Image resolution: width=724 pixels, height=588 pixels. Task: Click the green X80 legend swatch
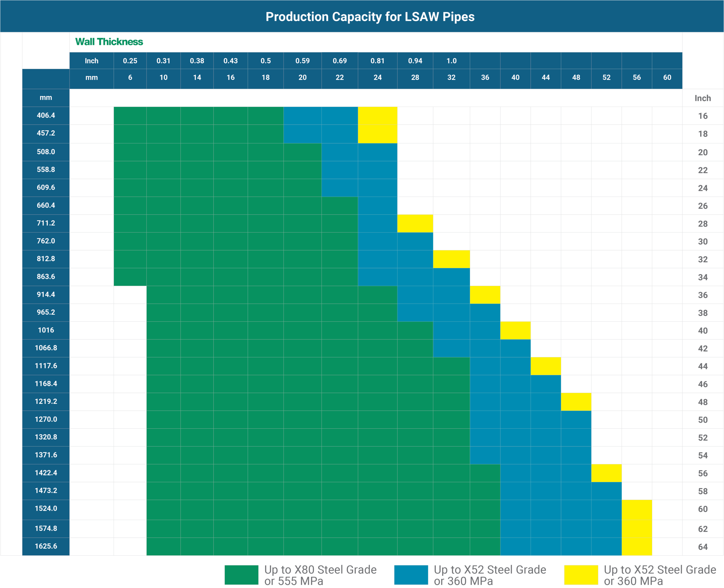tap(241, 574)
